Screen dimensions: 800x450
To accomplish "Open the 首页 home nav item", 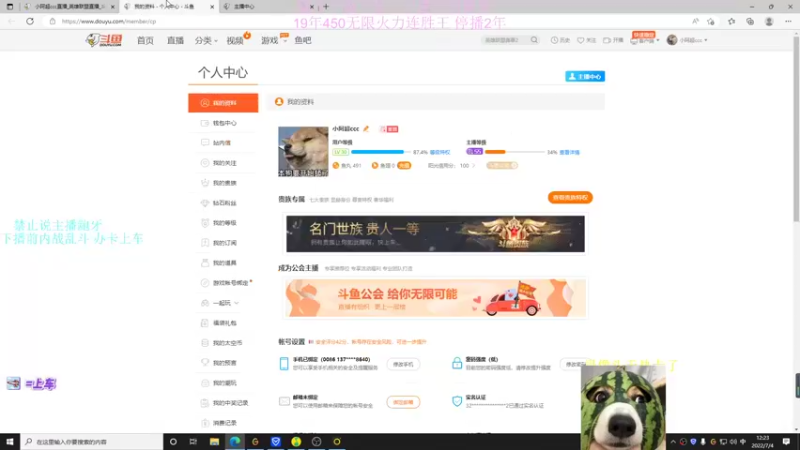I will 145,40.
